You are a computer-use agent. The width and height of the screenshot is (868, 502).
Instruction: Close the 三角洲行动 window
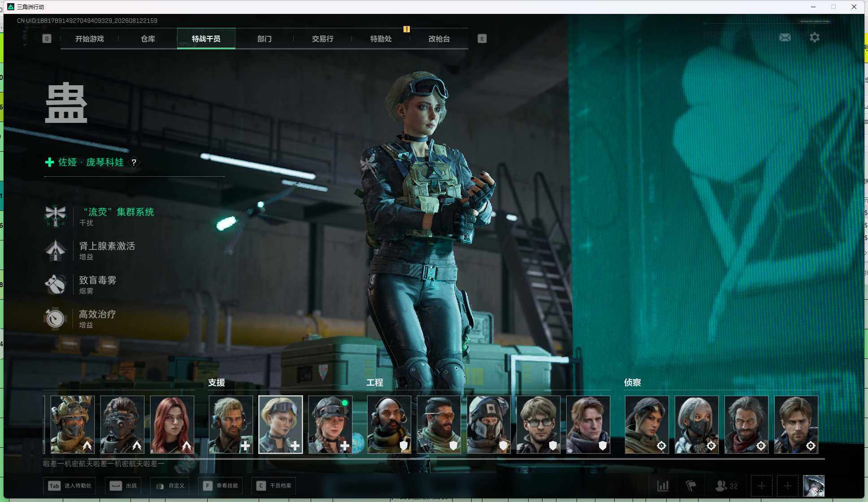(x=854, y=7)
